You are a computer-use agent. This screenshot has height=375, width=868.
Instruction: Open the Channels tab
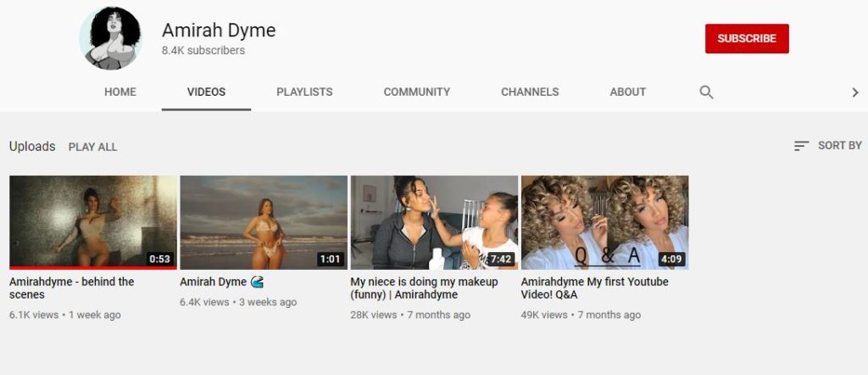point(530,92)
